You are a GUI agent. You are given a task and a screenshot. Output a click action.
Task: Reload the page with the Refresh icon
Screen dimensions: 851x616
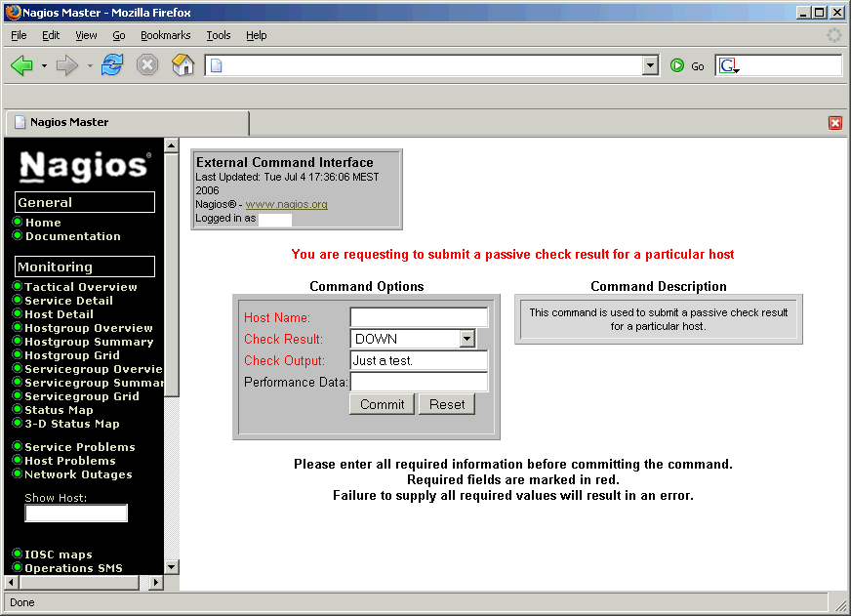point(112,65)
